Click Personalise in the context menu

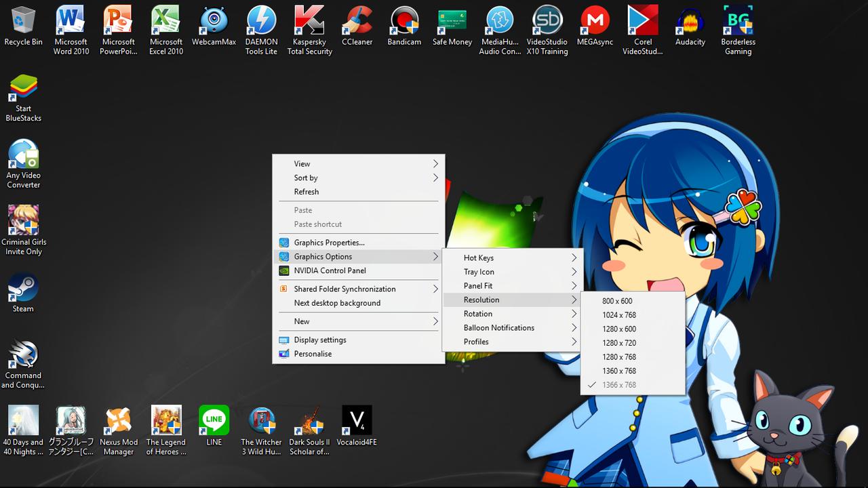tap(313, 354)
